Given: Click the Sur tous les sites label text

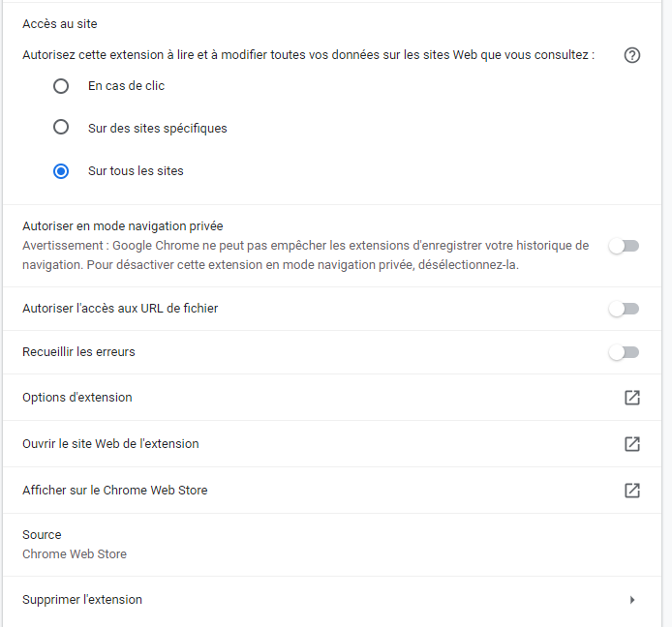Looking at the screenshot, I should tap(136, 171).
